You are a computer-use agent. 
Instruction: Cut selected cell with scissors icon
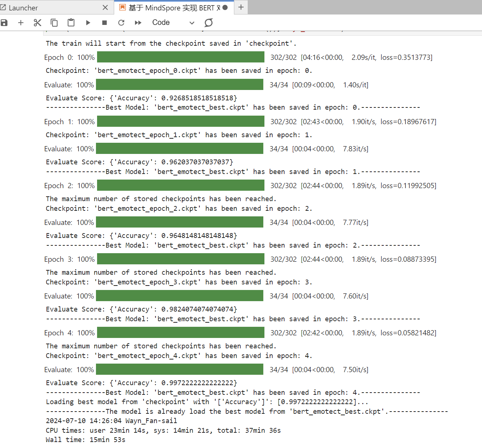pyautogui.click(x=37, y=23)
